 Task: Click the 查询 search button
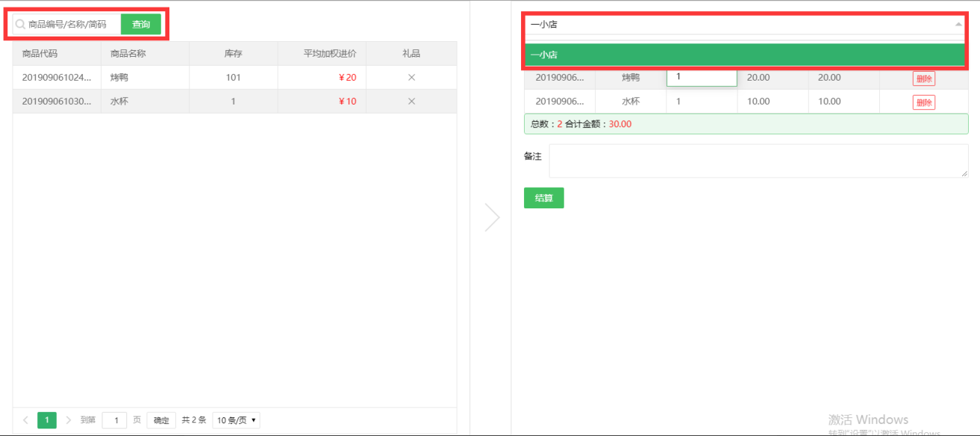tap(141, 25)
